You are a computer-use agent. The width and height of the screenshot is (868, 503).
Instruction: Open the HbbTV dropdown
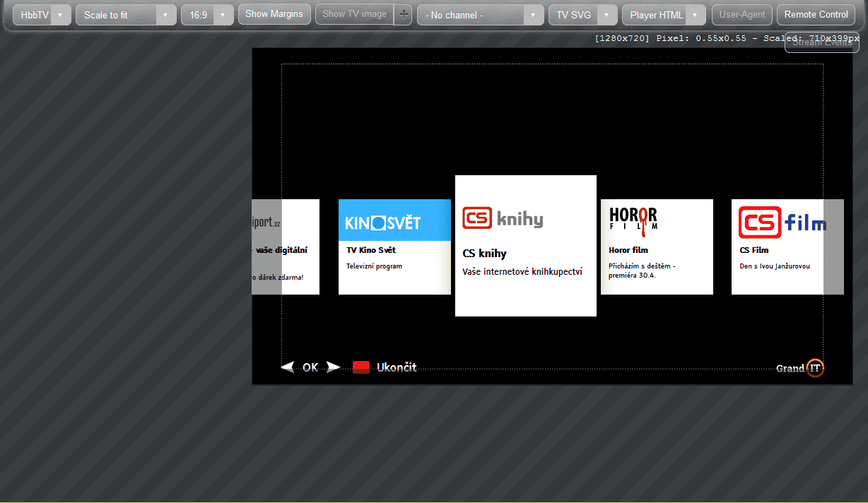42,15
